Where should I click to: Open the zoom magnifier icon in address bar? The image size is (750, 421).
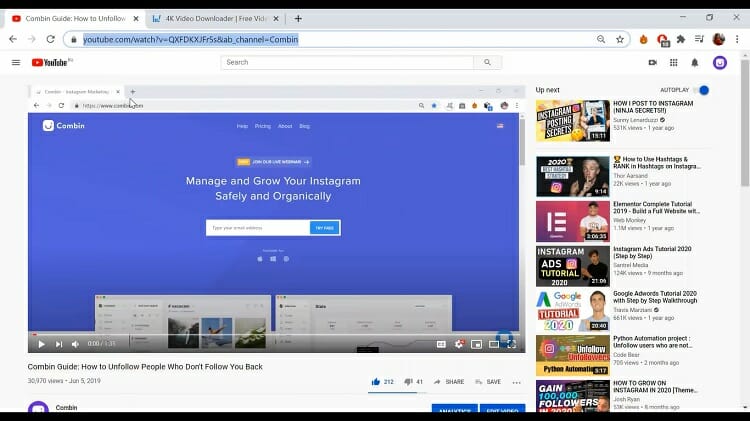click(601, 40)
